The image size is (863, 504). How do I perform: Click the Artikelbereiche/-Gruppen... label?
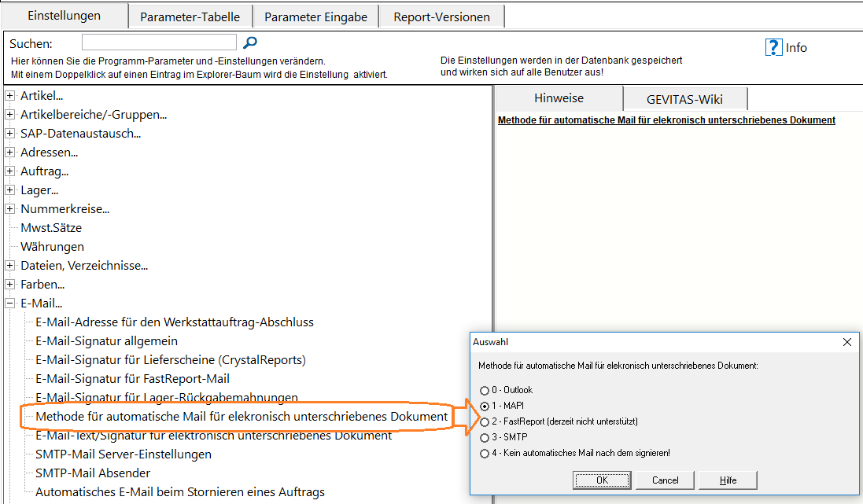(x=94, y=115)
